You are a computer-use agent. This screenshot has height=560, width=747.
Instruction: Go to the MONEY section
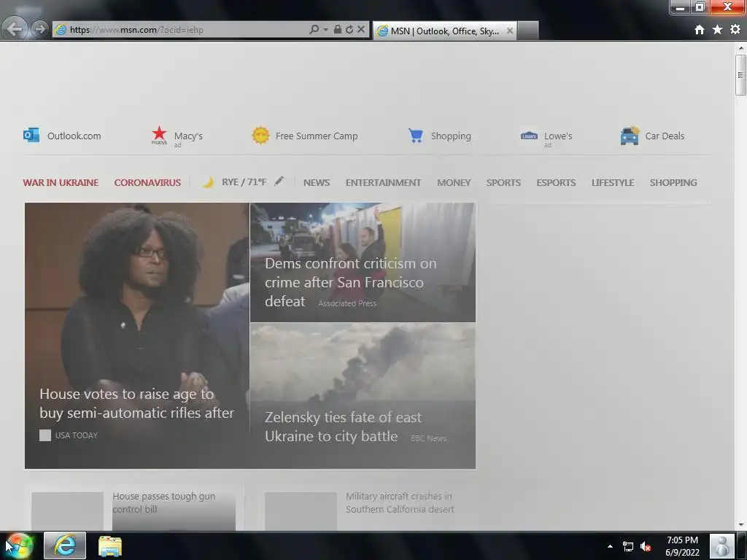tap(454, 182)
